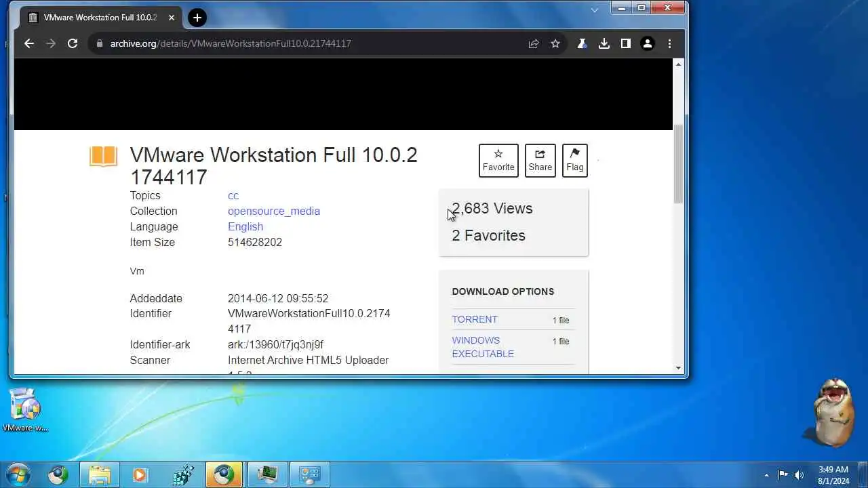Open the monitor-with-chart taskbar icon
868x488 pixels.
268,474
